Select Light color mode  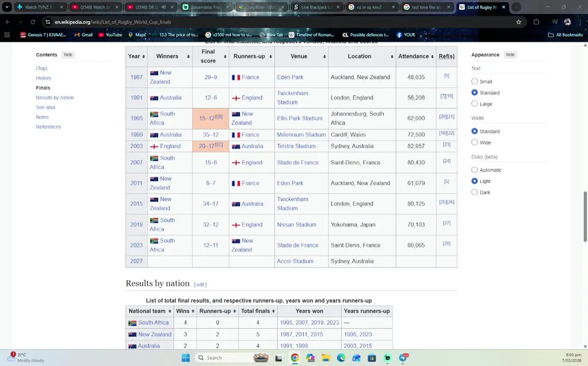tap(474, 181)
